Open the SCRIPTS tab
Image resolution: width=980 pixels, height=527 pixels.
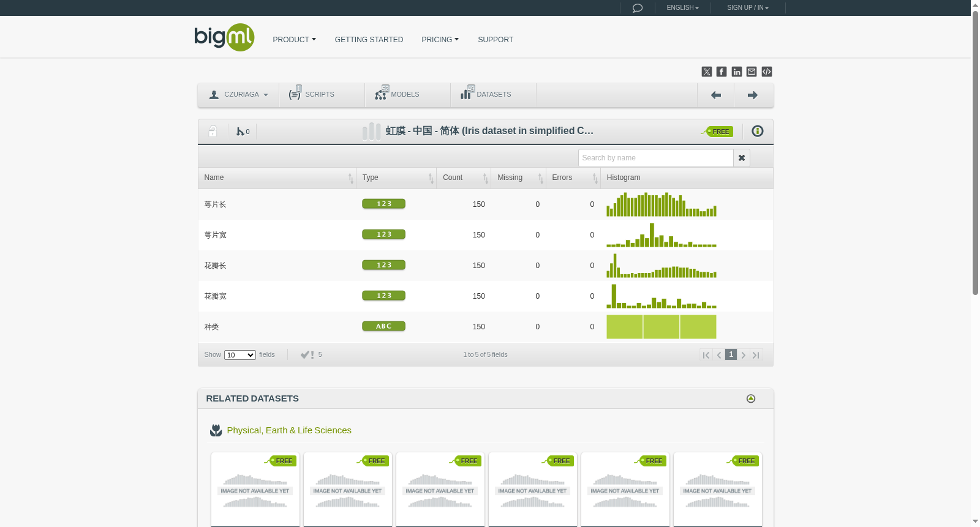point(322,95)
